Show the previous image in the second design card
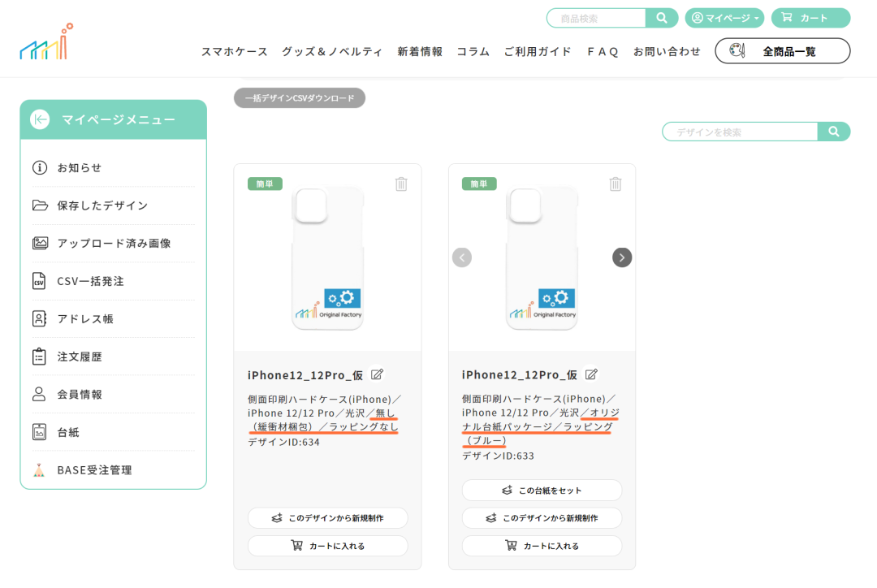 tap(462, 257)
